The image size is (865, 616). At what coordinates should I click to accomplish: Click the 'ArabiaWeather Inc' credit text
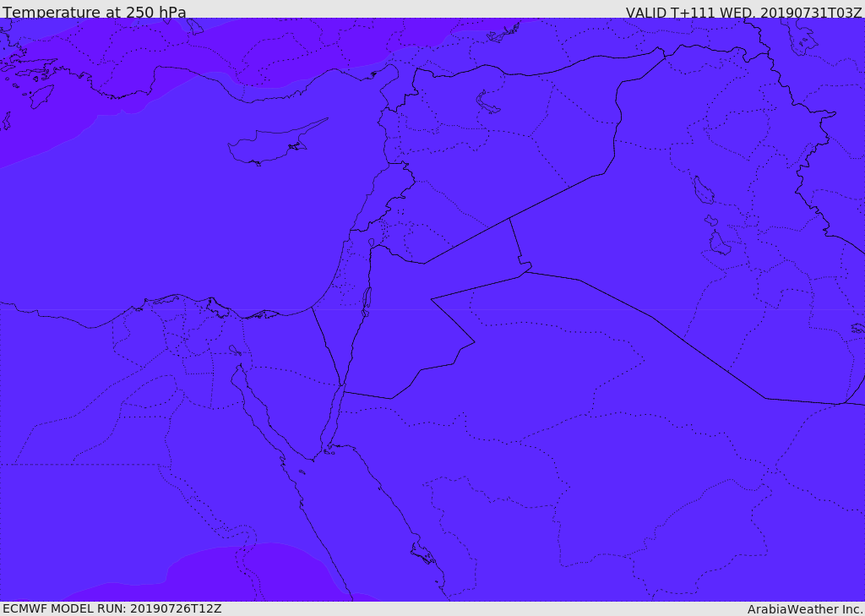(x=805, y=609)
